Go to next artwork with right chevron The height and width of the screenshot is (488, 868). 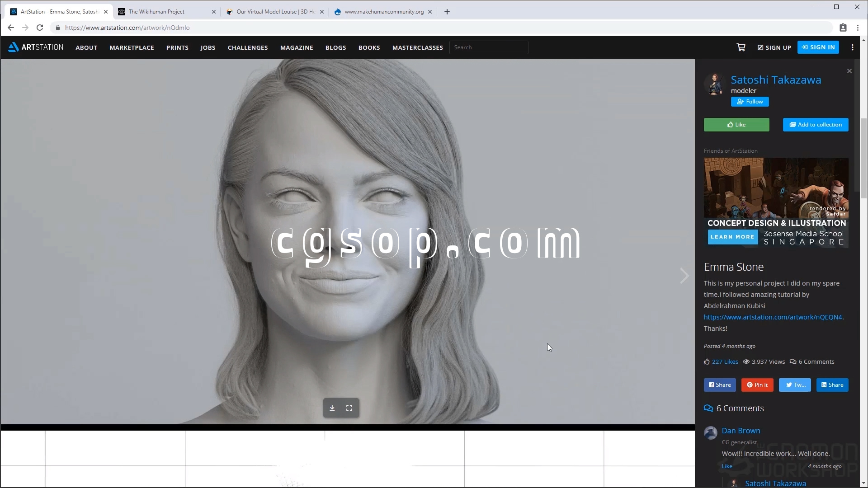pyautogui.click(x=684, y=276)
